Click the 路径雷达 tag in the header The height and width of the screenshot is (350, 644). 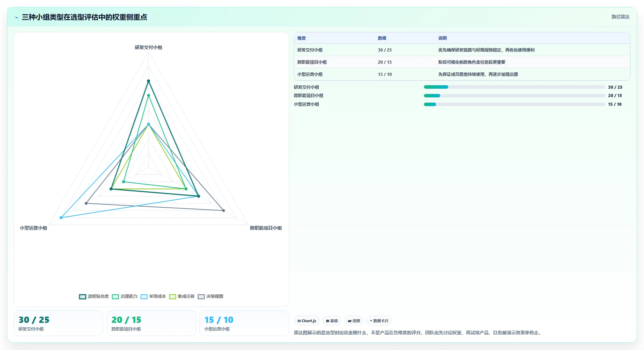click(620, 17)
